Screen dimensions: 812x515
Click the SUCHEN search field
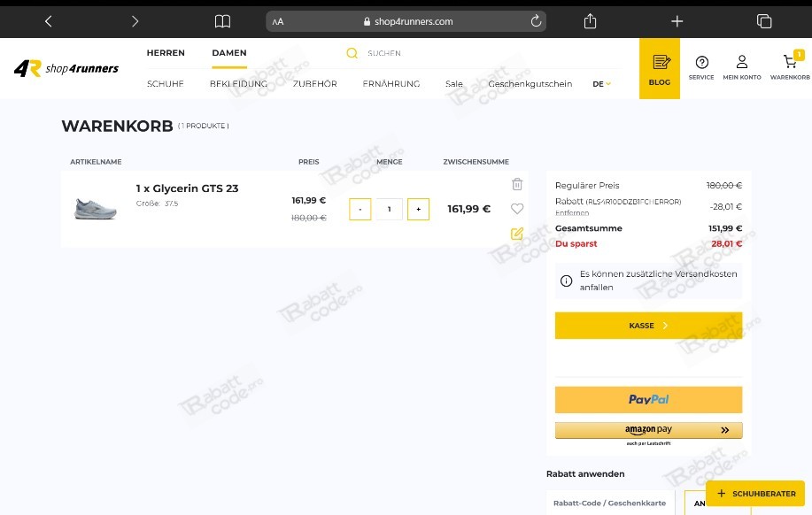tap(384, 53)
